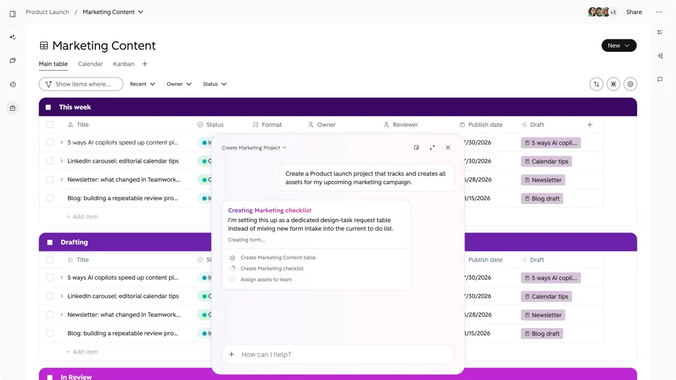676x380 pixels.
Task: Expand Newsletter row in Drafting
Action: click(x=62, y=314)
